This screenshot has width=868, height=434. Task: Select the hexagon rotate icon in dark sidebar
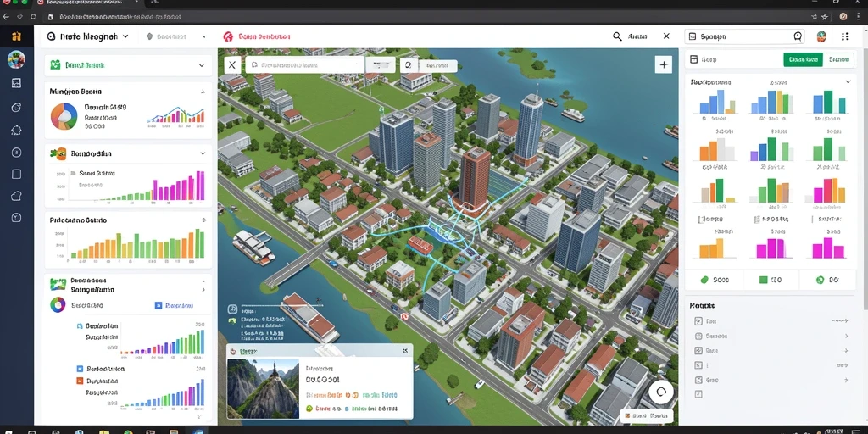pos(16,131)
